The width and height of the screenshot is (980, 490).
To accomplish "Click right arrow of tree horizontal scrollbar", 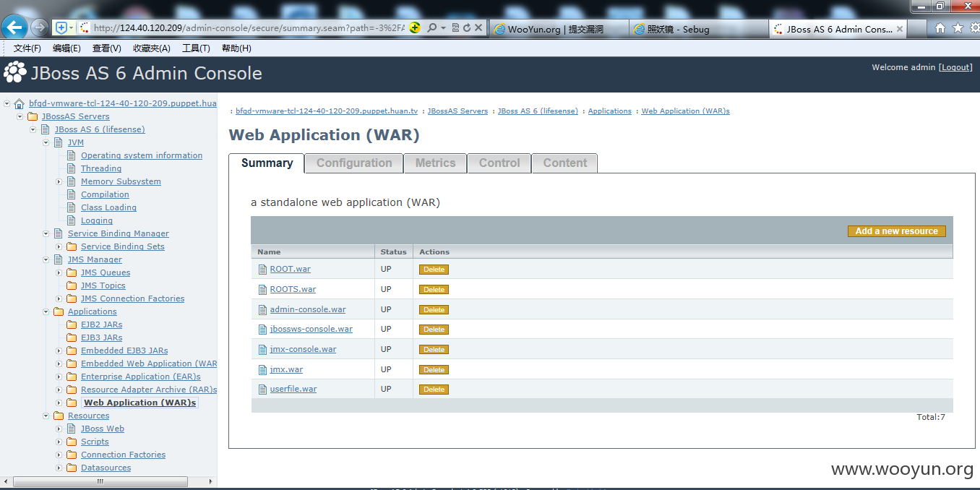I will (x=212, y=481).
